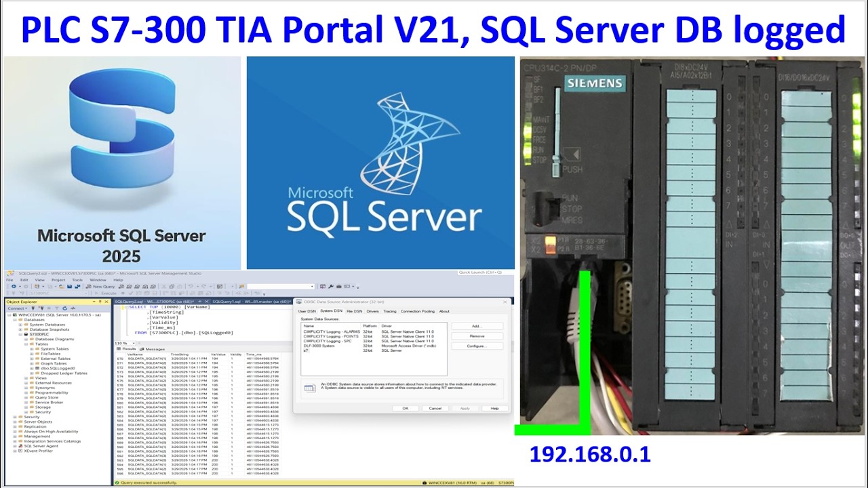This screenshot has height=488, width=868.
Task: Select the Always On High Availability item
Action: (x=51, y=432)
